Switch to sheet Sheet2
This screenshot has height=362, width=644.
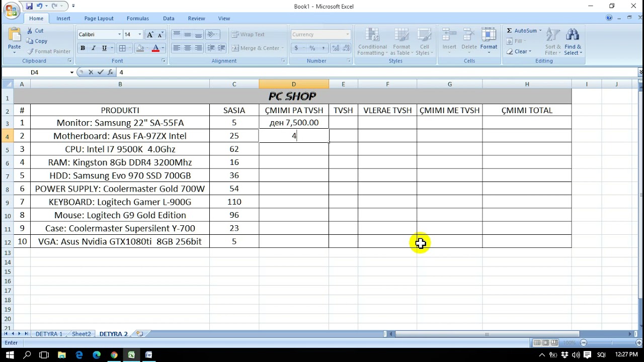click(x=81, y=334)
